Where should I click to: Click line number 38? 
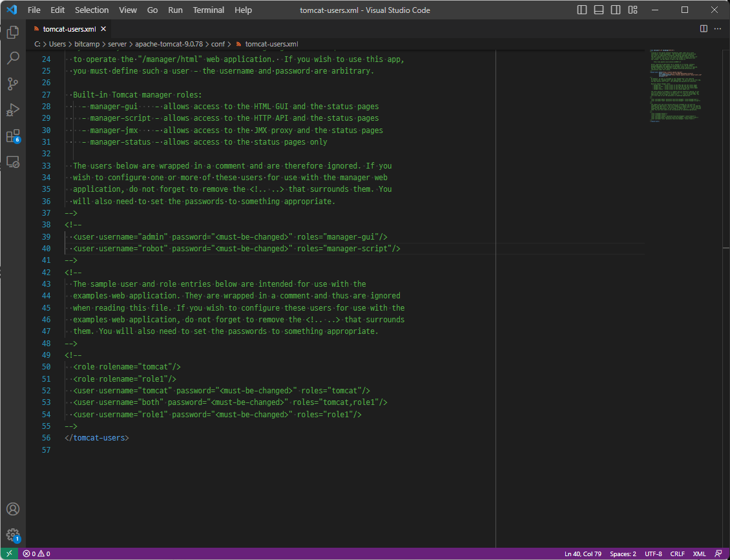click(46, 225)
